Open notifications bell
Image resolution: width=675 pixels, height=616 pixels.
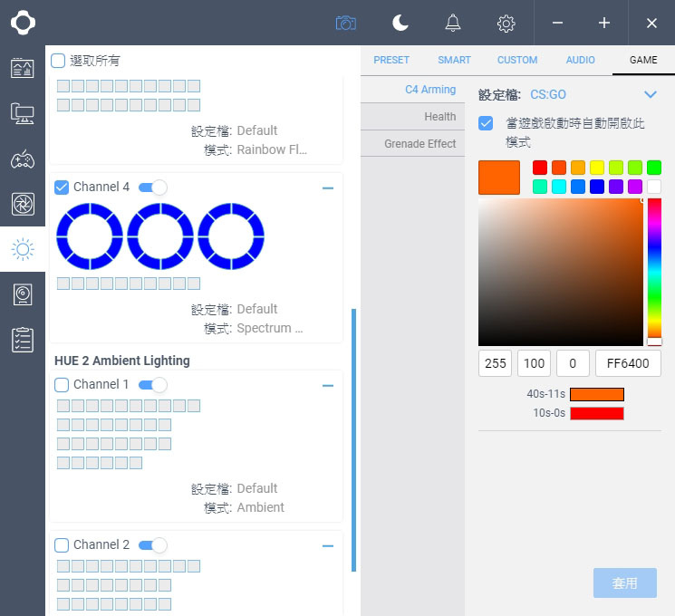(453, 23)
